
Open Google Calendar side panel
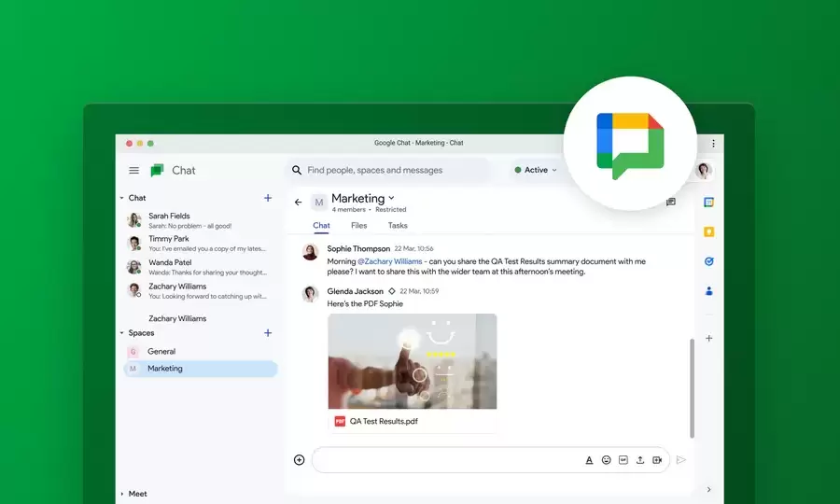[708, 203]
